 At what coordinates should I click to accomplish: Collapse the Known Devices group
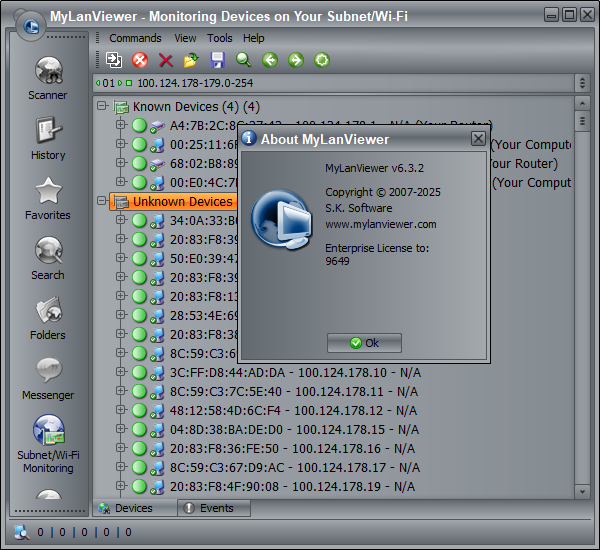coord(101,105)
